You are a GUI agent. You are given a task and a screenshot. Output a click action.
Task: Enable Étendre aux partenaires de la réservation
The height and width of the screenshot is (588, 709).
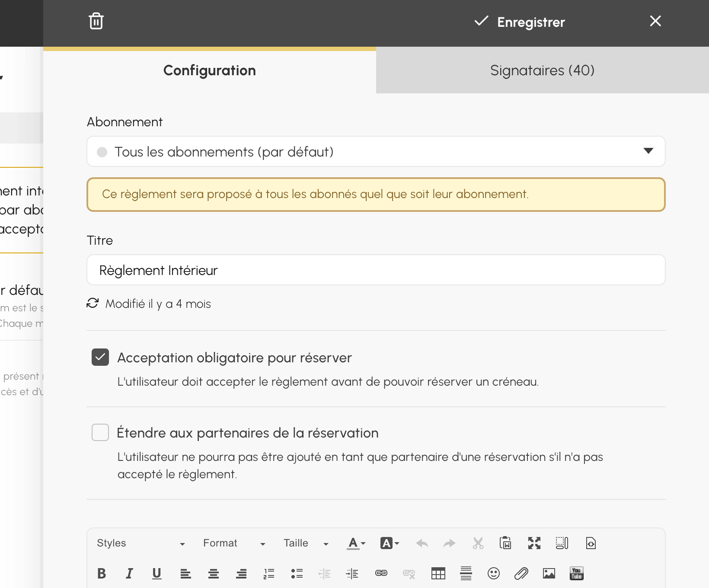point(100,432)
